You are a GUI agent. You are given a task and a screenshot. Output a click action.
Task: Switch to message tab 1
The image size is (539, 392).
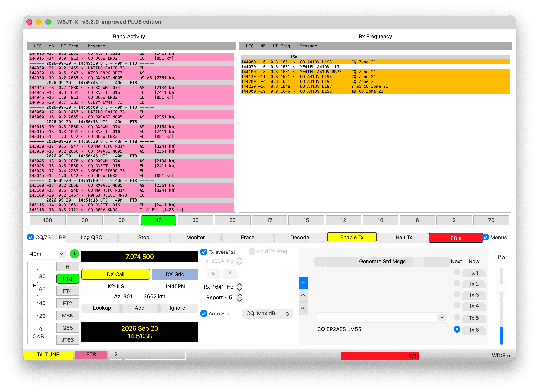click(x=303, y=283)
